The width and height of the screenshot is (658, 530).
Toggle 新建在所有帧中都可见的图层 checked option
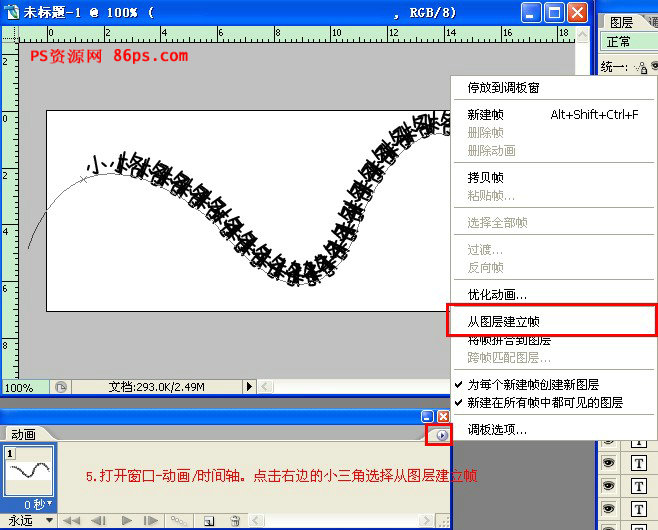tap(554, 403)
